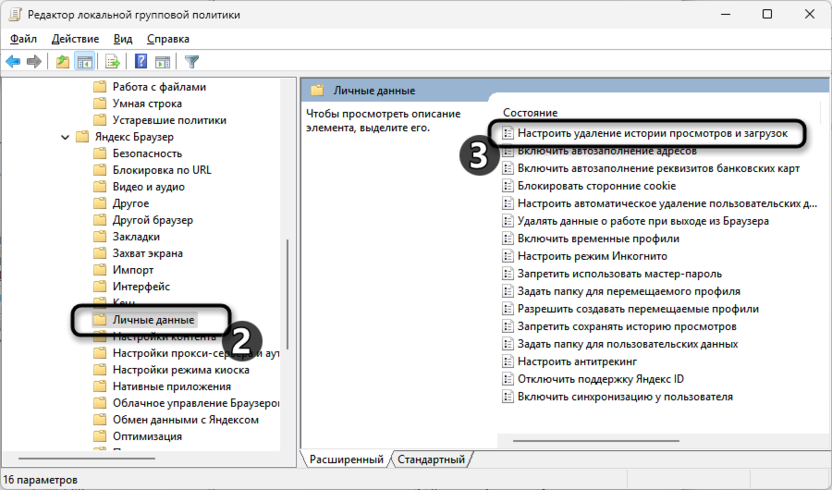Click folder icon next to Видео и аудио
This screenshot has height=490, width=832.
pyautogui.click(x=100, y=187)
